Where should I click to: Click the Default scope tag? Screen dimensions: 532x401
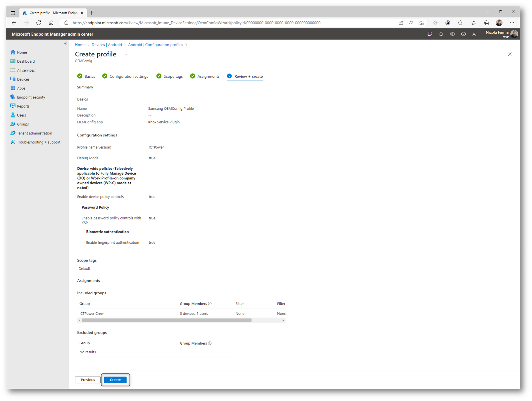(x=84, y=269)
